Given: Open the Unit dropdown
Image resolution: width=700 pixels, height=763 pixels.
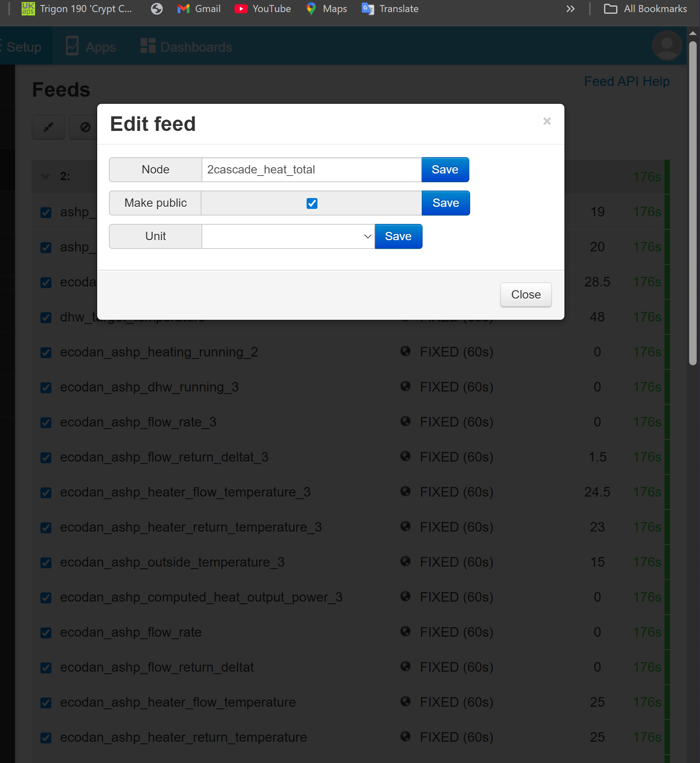Looking at the screenshot, I should 288,236.
